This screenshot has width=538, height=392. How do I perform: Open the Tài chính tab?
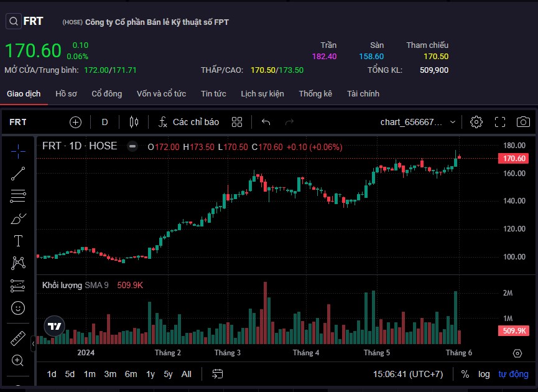point(363,94)
